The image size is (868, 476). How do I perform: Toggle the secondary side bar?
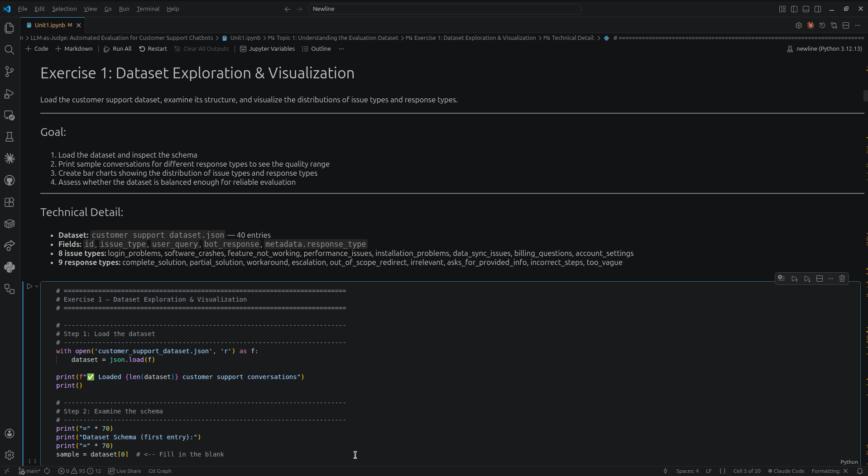(818, 9)
